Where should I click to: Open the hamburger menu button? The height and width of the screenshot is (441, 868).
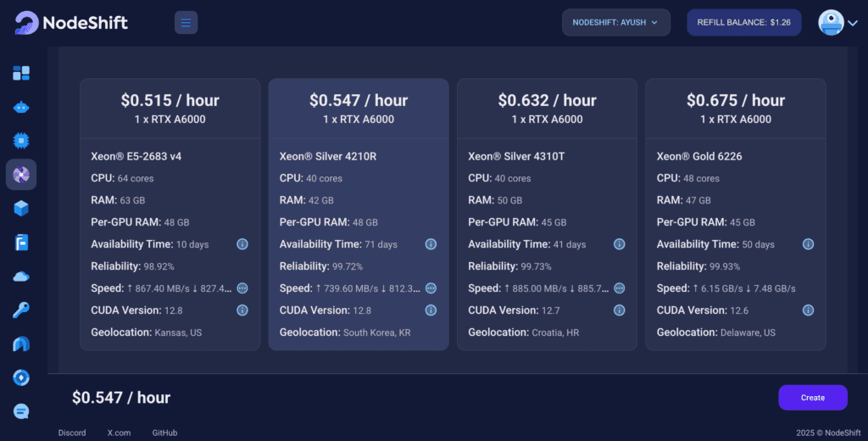tap(186, 23)
